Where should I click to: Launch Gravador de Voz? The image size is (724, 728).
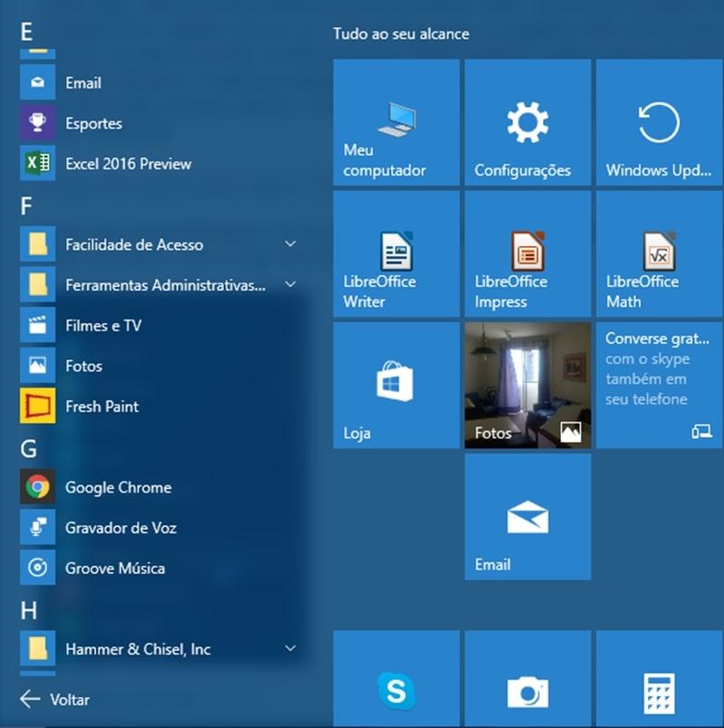coord(120,528)
